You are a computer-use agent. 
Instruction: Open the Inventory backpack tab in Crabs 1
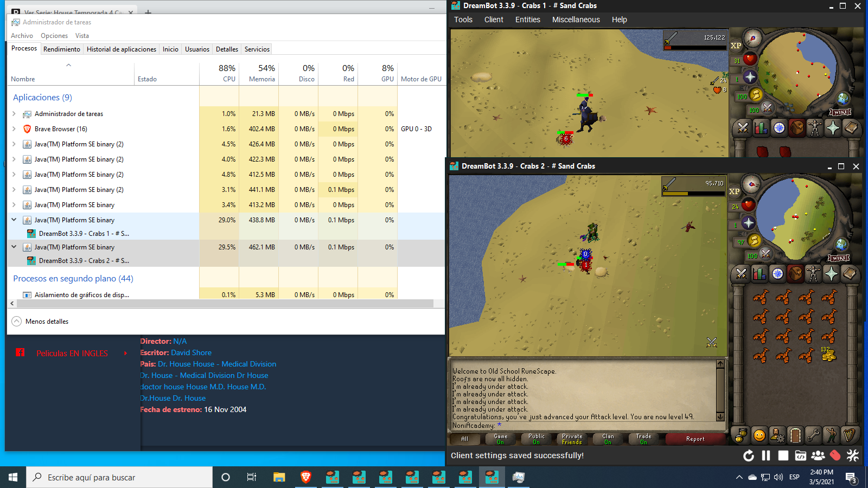797,128
